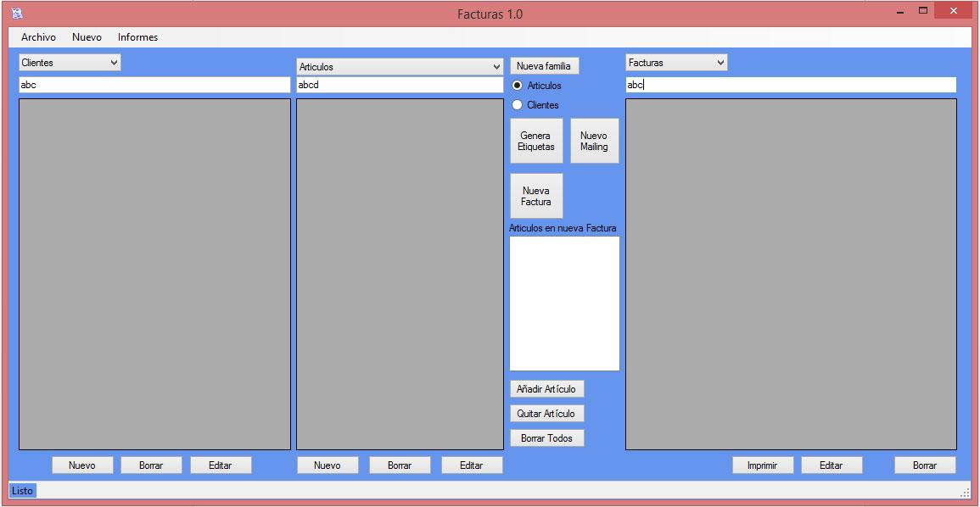The image size is (980, 507).
Task: Click Nuevo button under articles list
Action: (328, 465)
